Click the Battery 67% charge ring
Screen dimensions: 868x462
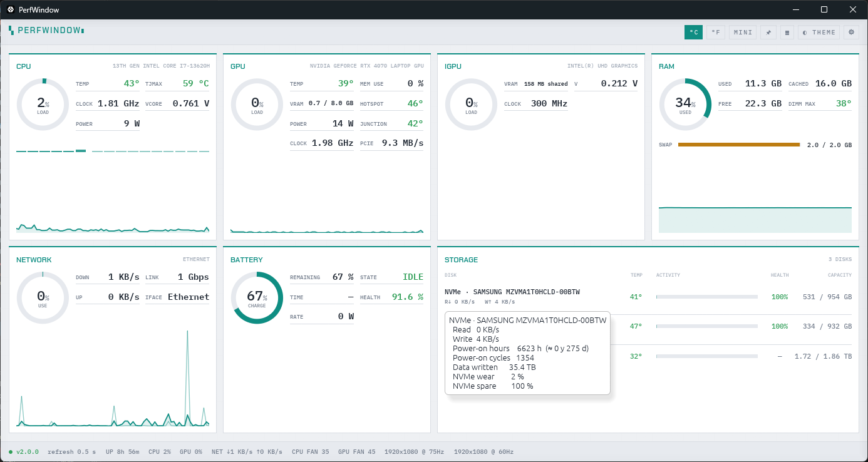[x=257, y=298]
